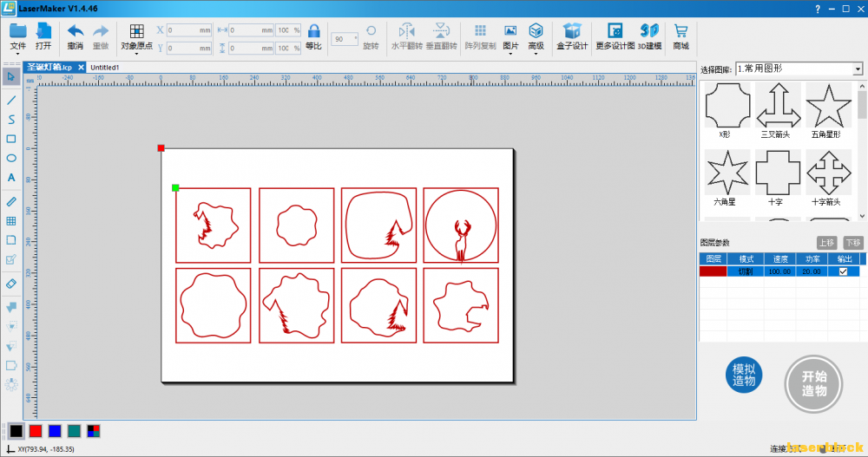
Task: Click the 下移 move down button
Action: pyautogui.click(x=852, y=243)
